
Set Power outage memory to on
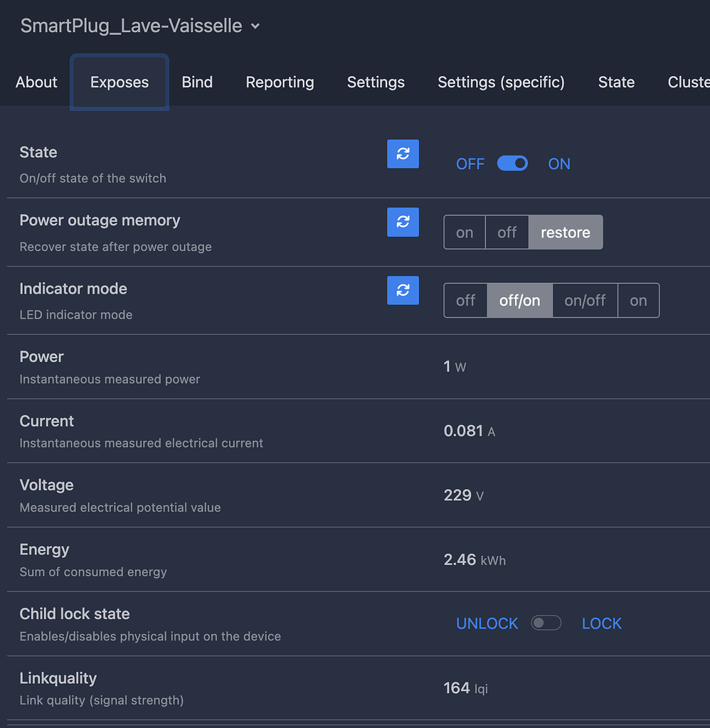point(465,232)
